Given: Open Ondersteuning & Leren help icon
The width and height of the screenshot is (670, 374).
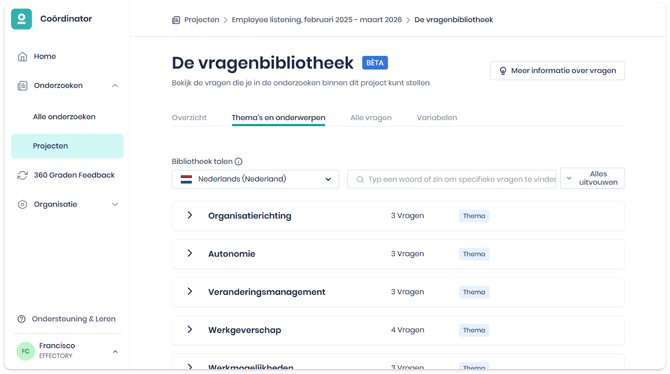Looking at the screenshot, I should click(x=21, y=319).
